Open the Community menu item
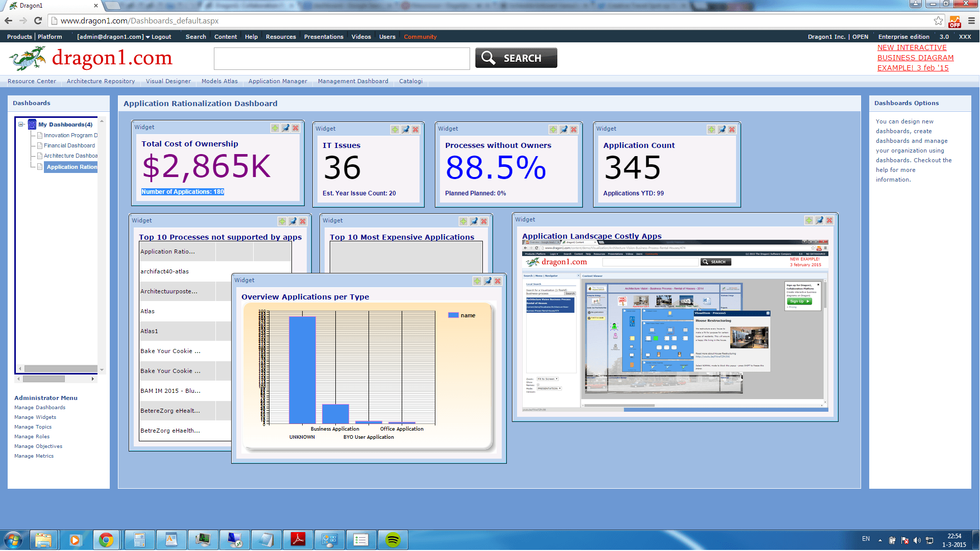The height and width of the screenshot is (551, 980). click(x=420, y=37)
